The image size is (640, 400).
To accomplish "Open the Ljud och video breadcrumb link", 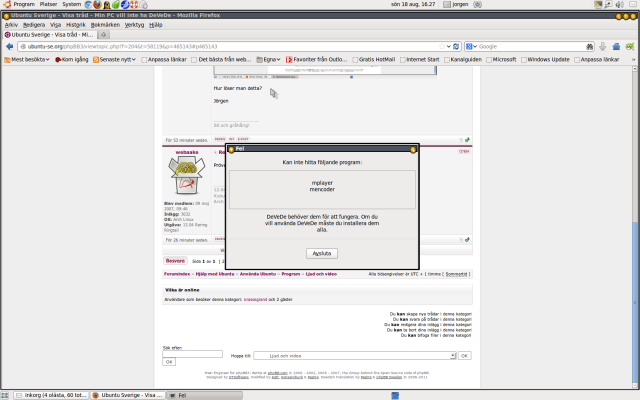I will pos(321,274).
